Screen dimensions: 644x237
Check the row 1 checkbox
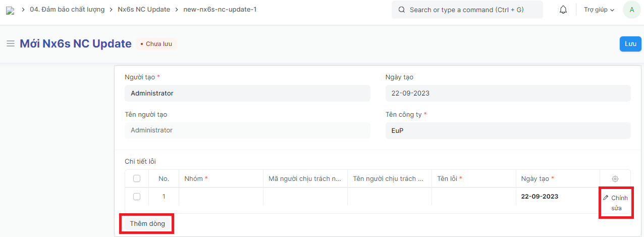pyautogui.click(x=137, y=197)
